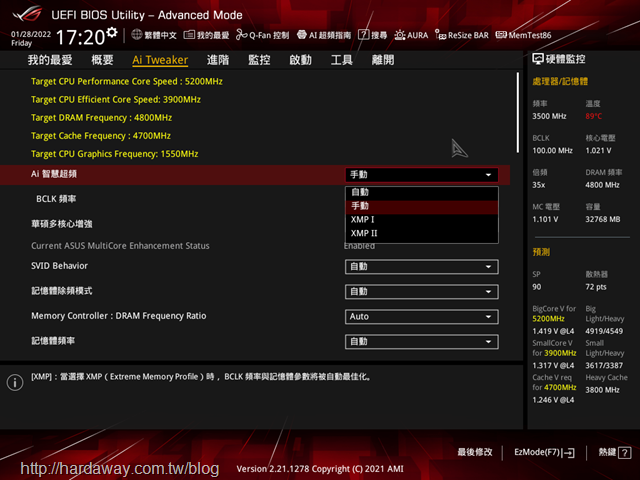Viewport: 640px width, 480px height.
Task: Select XMP II option
Action: pos(422,234)
